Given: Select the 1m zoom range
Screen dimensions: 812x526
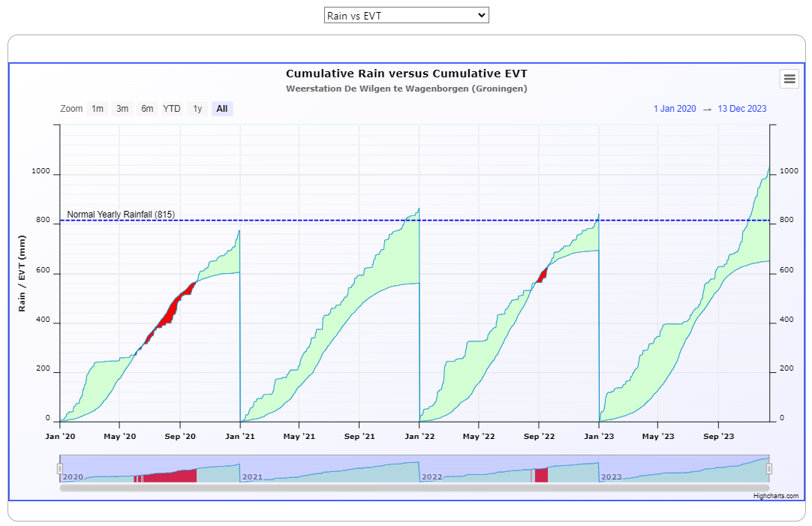Looking at the screenshot, I should coord(98,109).
